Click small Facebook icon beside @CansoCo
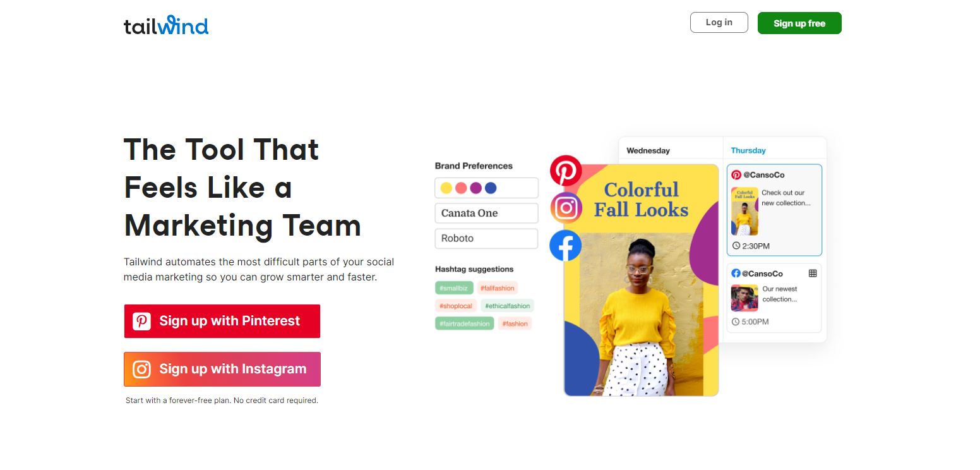The height and width of the screenshot is (470, 980). (x=736, y=274)
